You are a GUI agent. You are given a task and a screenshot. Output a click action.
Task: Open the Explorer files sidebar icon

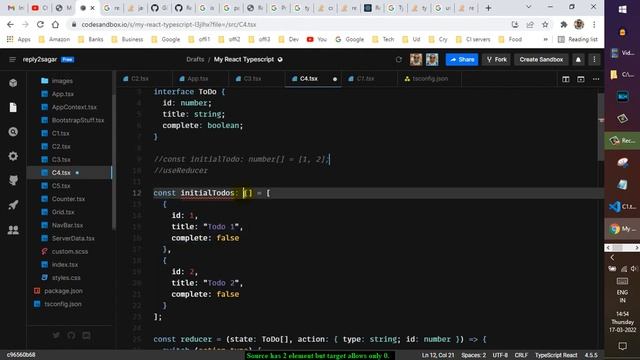tap(13, 107)
